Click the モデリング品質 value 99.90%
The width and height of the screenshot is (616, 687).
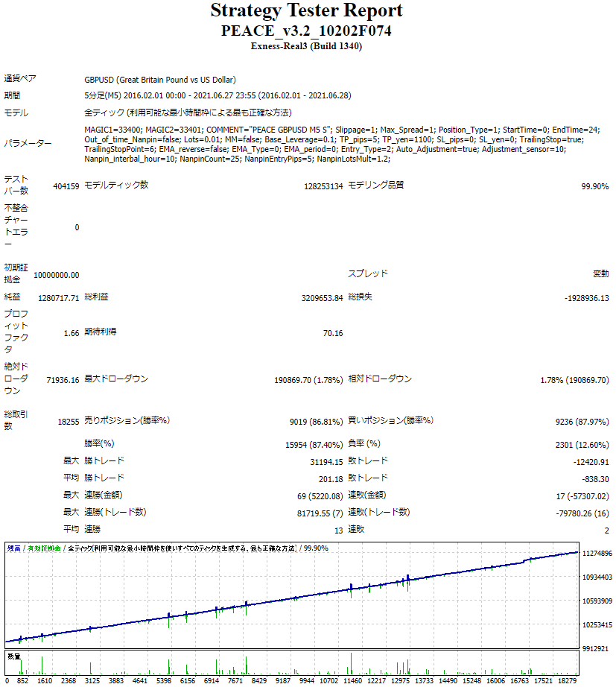pos(595,186)
